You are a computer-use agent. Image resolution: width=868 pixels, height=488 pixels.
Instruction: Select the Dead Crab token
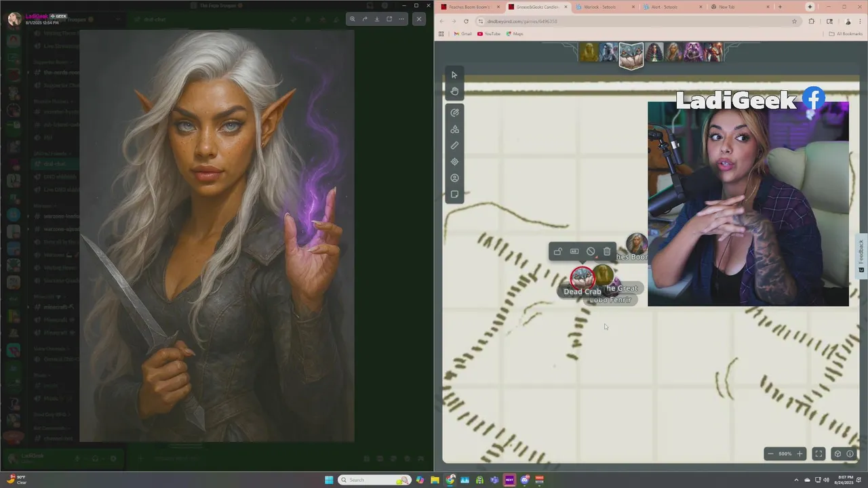pos(581,277)
